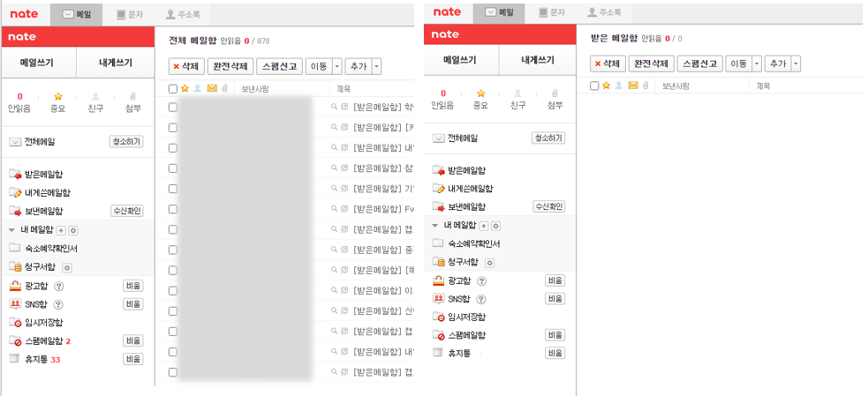Collapse 내 메일함 triangle in 받은 메일함 view
The height and width of the screenshot is (396, 868).
click(x=435, y=226)
